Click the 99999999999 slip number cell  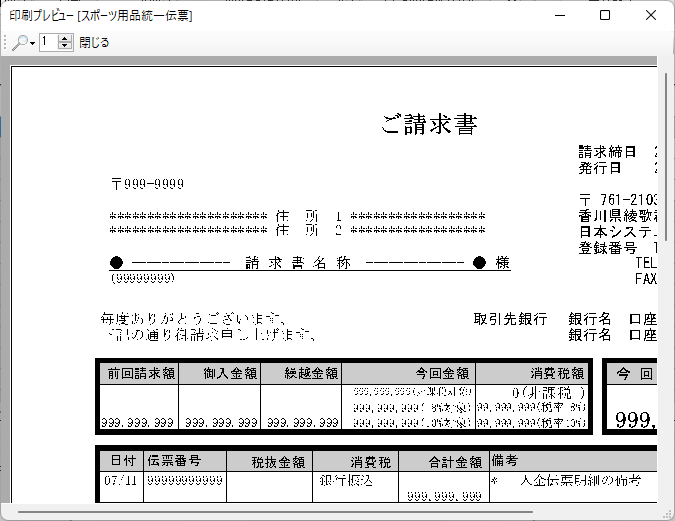[x=185, y=480]
